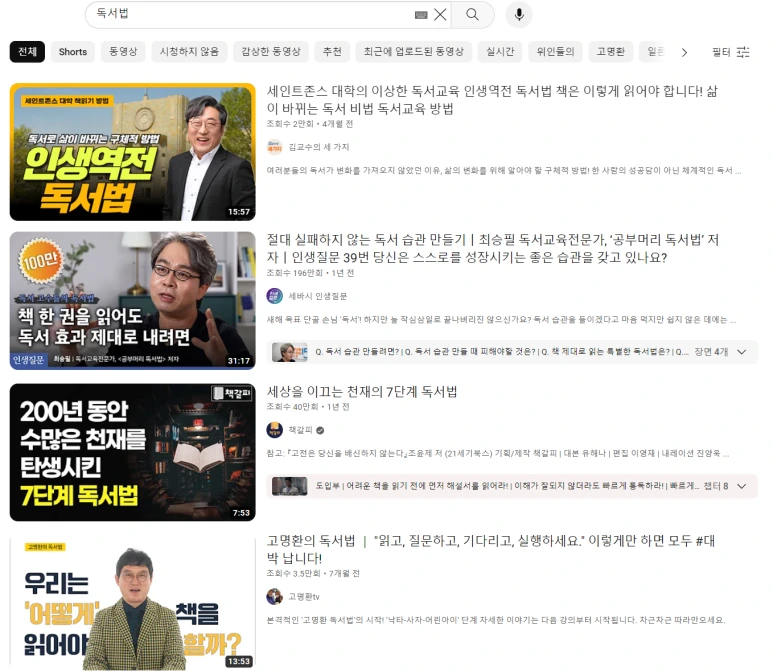The height and width of the screenshot is (671, 773).
Task: Open video title 세인트존스 대학의 이상한 독서교육
Action: [x=492, y=100]
